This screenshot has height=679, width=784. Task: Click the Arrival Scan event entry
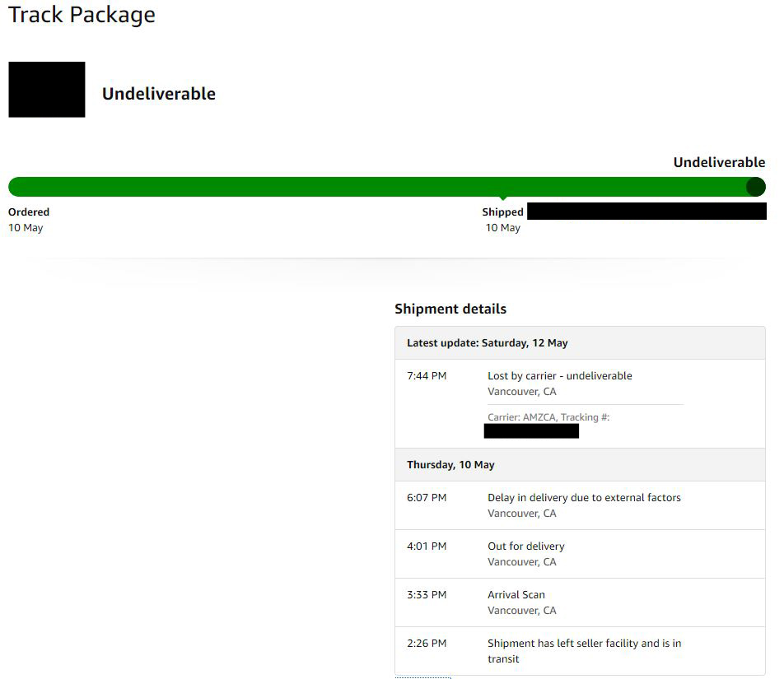click(516, 594)
